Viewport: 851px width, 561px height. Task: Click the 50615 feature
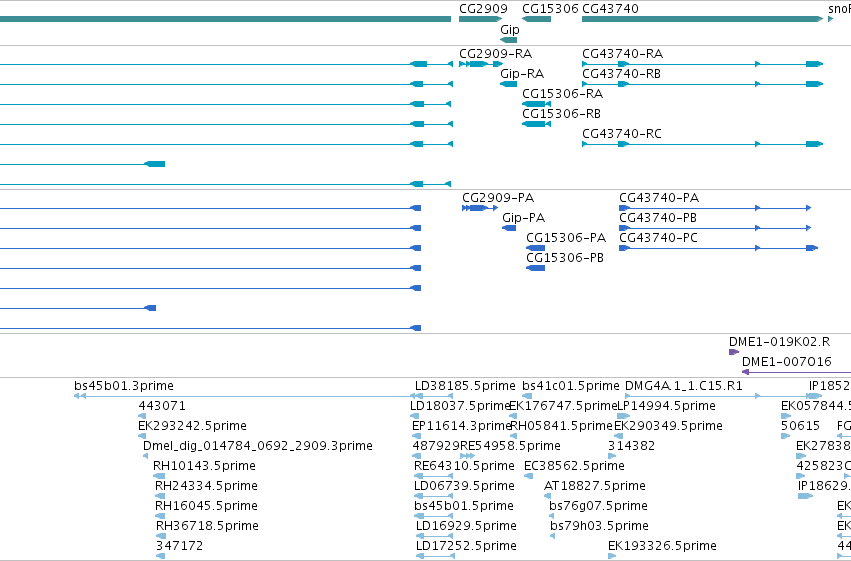point(800,426)
